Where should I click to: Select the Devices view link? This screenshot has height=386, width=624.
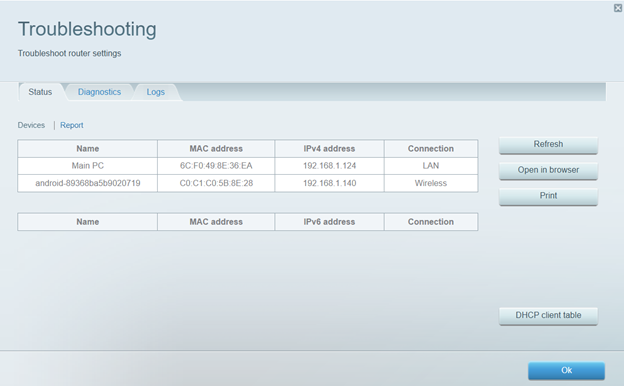click(x=31, y=125)
